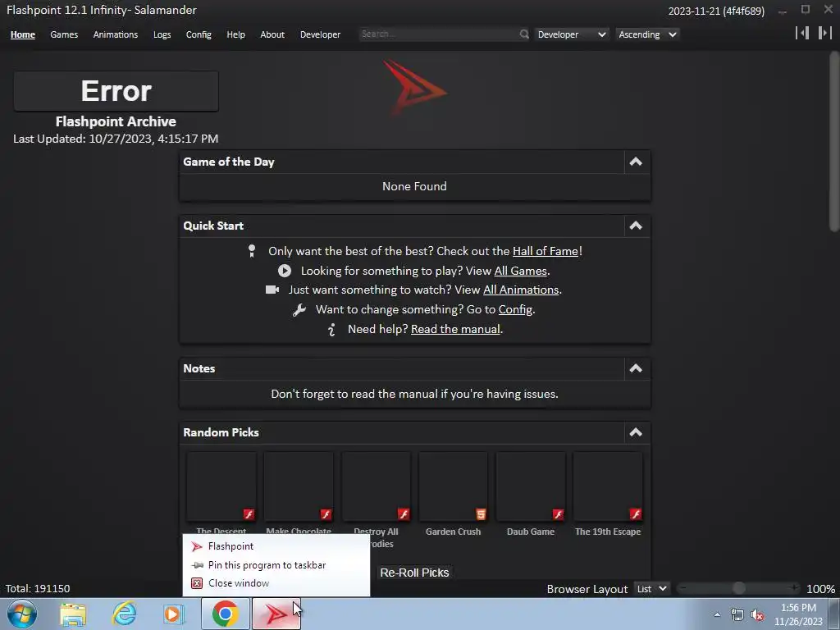
Task: Toggle the left sidebar panel icon
Action: tap(802, 33)
